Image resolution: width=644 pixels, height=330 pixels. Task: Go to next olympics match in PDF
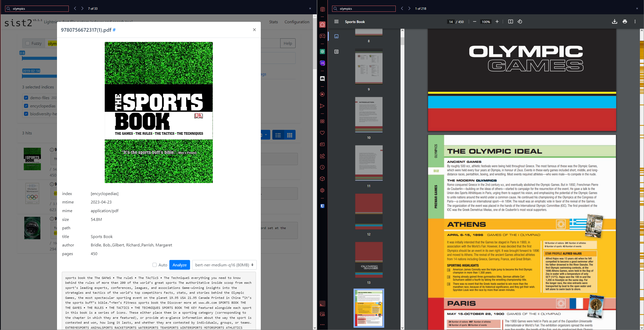[x=409, y=8]
